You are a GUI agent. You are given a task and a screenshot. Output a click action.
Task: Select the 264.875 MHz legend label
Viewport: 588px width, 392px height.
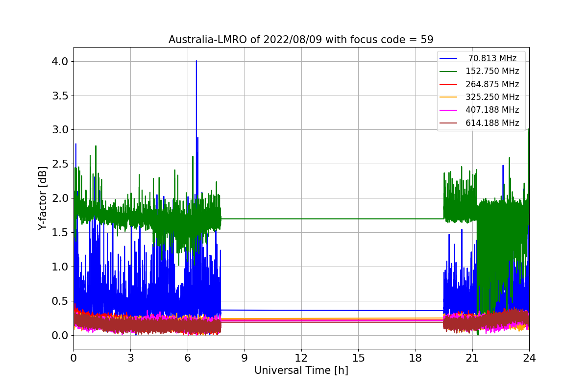coord(492,84)
